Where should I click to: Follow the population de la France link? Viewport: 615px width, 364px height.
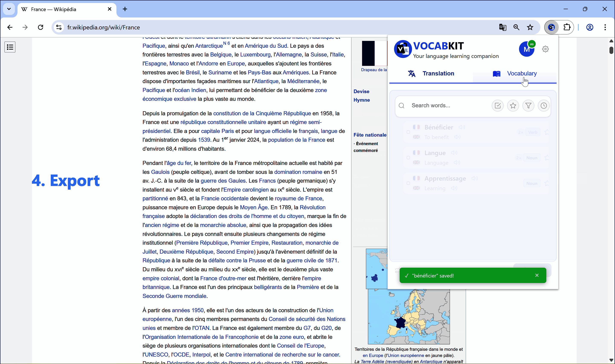coord(296,140)
